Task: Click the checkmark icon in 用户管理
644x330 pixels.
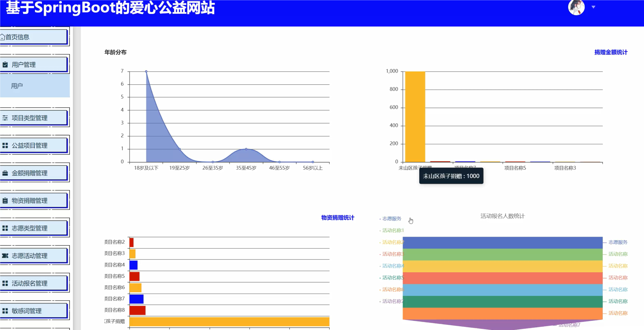Action: click(5, 65)
